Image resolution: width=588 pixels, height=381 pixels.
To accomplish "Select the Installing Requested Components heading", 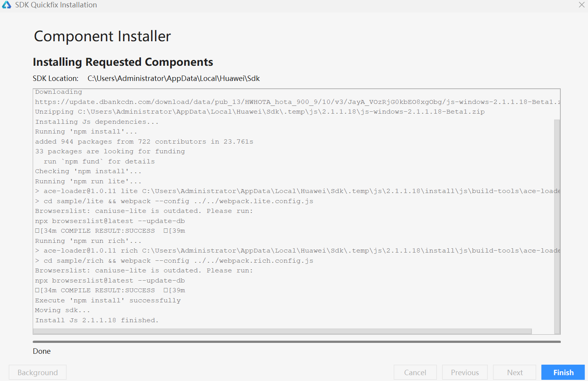I will tap(123, 62).
